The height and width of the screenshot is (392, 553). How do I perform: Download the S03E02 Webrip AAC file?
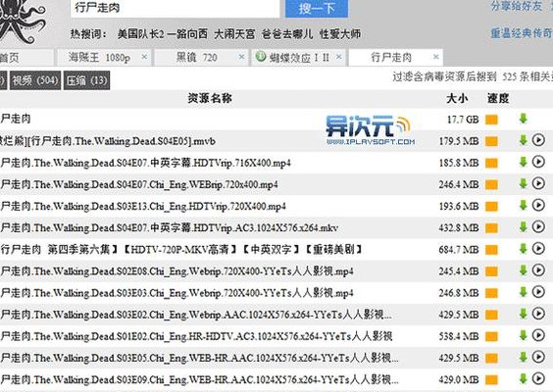click(523, 314)
